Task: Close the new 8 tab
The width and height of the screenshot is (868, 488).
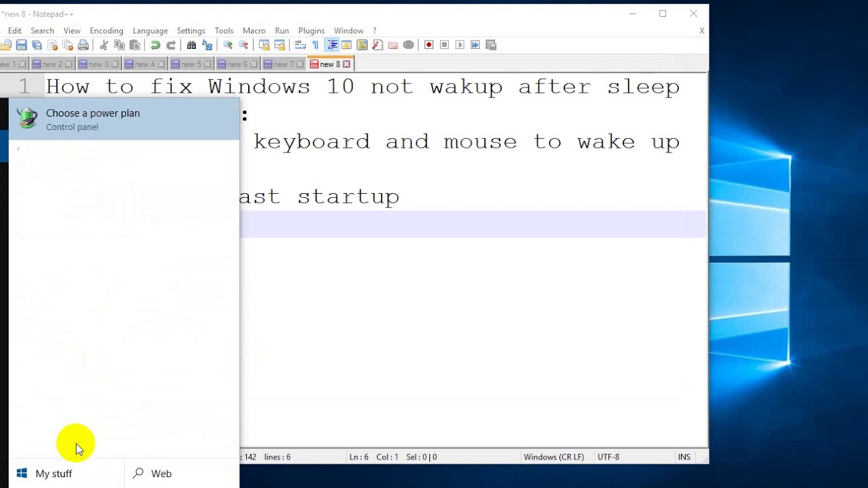Action: pyautogui.click(x=347, y=64)
